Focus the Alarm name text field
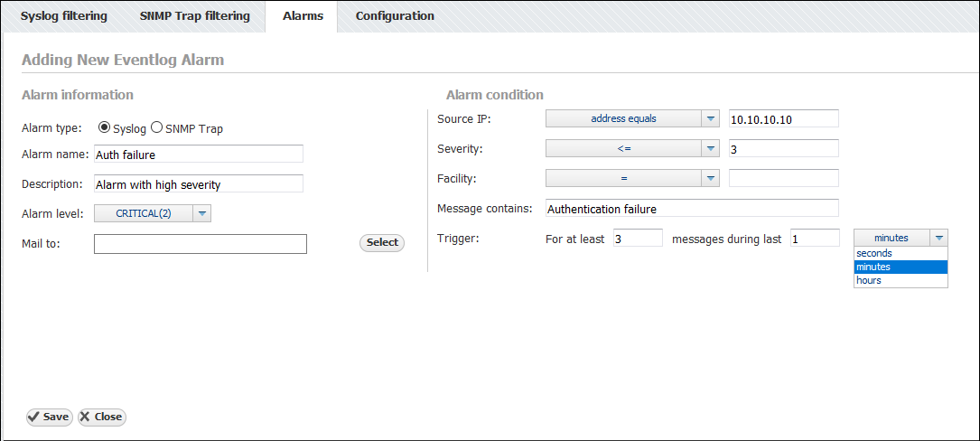Screen dimensions: 980x441 [x=199, y=155]
